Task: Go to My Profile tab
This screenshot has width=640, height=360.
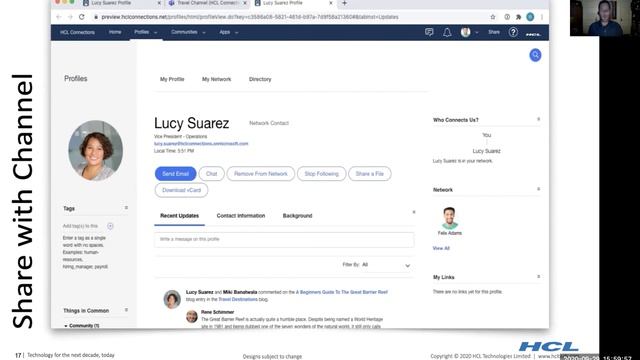Action: click(172, 79)
